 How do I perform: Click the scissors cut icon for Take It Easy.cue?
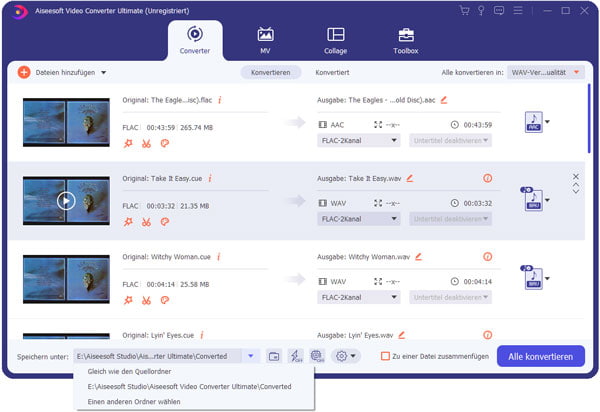tap(146, 221)
